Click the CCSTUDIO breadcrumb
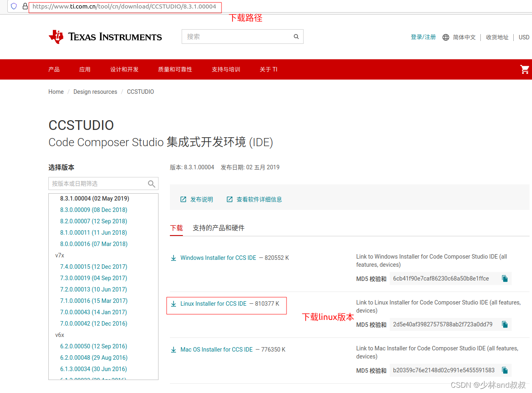This screenshot has height=393, width=532. coord(141,92)
